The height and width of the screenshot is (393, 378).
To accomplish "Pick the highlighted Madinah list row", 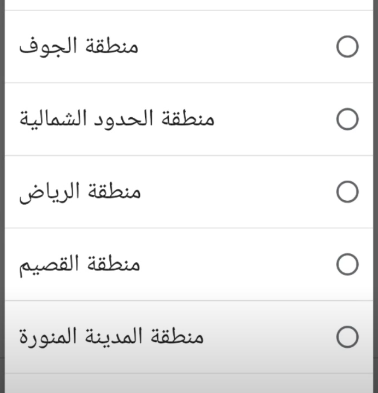I will [189, 337].
